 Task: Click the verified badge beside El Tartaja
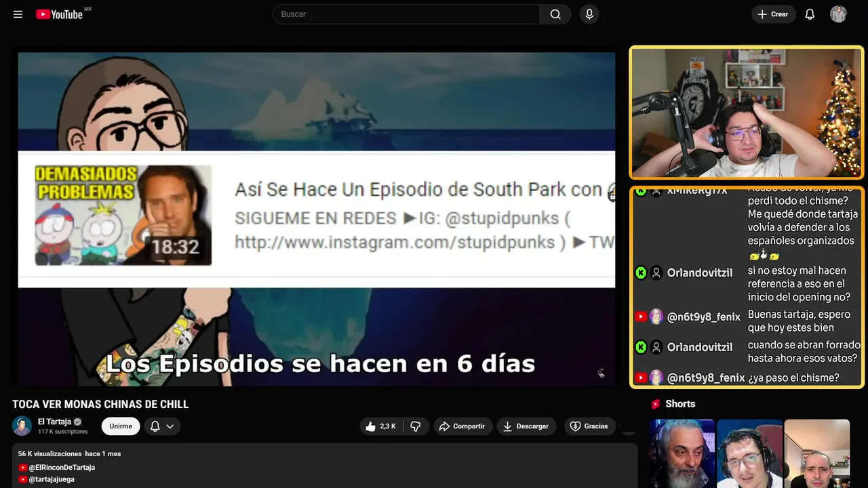pos(77,422)
